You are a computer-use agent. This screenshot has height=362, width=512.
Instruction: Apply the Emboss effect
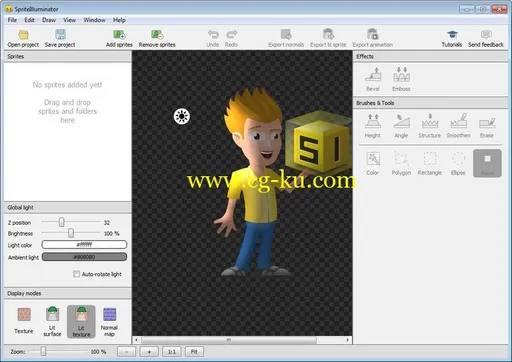tap(401, 79)
